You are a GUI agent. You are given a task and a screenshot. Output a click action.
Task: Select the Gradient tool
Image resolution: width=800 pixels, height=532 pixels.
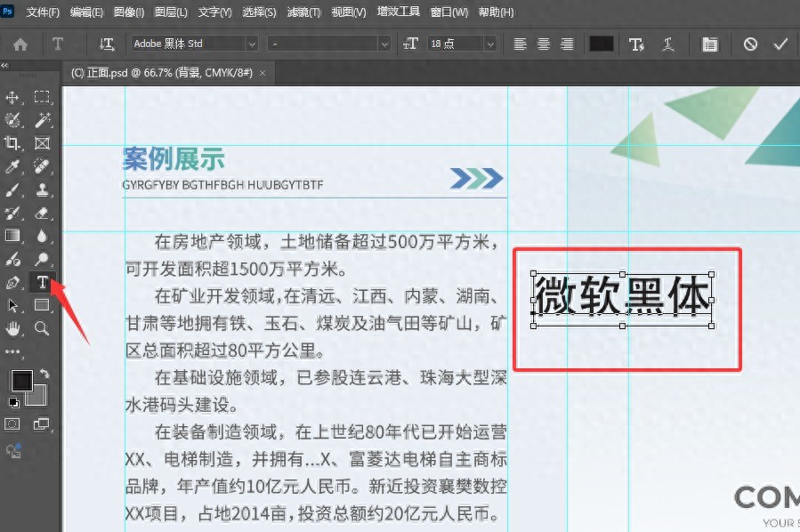12,236
